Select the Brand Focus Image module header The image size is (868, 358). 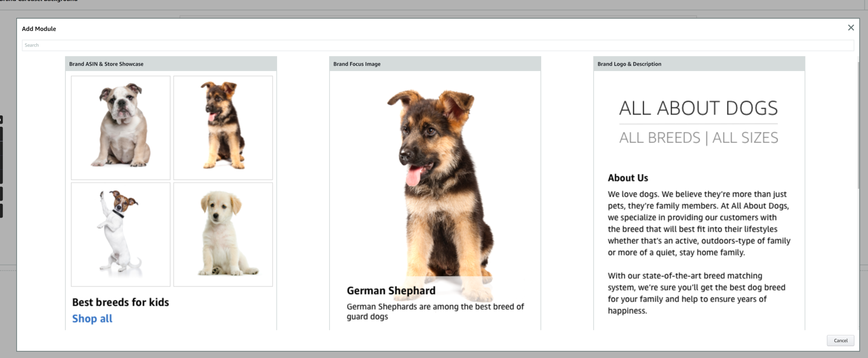point(435,64)
